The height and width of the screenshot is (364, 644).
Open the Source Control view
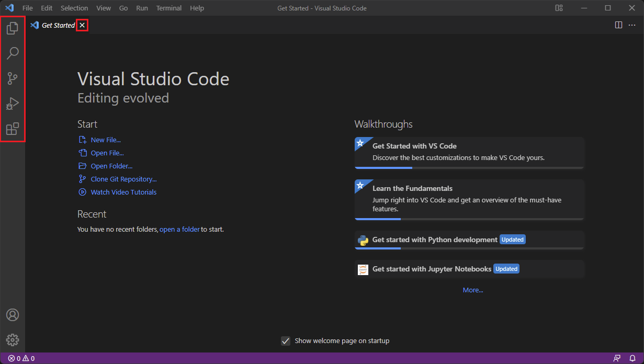pyautogui.click(x=13, y=78)
